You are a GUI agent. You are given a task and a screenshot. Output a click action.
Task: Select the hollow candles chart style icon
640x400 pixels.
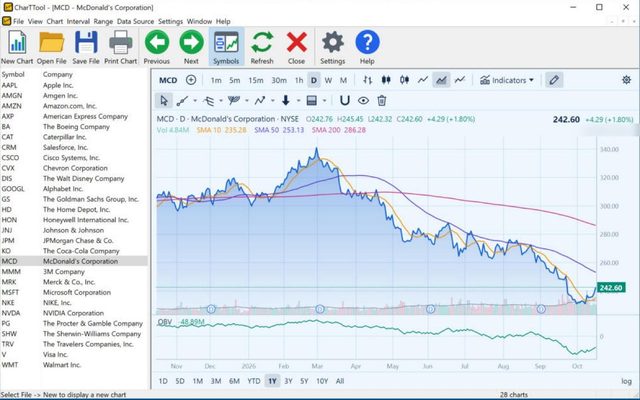pyautogui.click(x=404, y=80)
